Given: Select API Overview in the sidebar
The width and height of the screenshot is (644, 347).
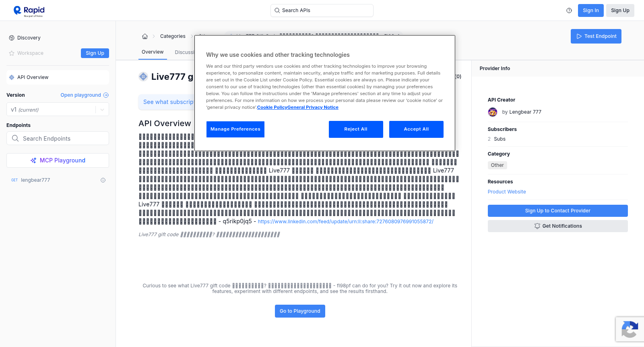Looking at the screenshot, I should tap(58, 77).
